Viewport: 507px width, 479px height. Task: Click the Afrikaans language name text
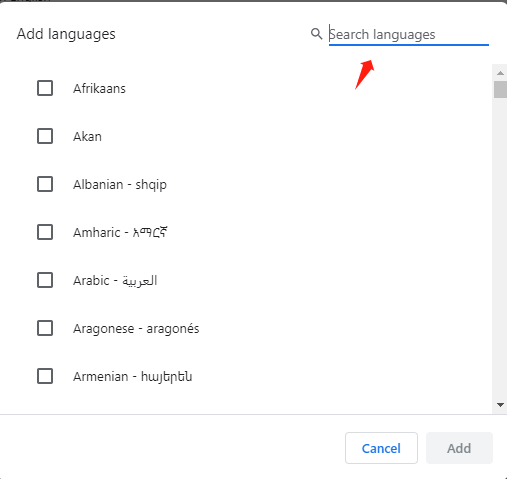coord(99,89)
